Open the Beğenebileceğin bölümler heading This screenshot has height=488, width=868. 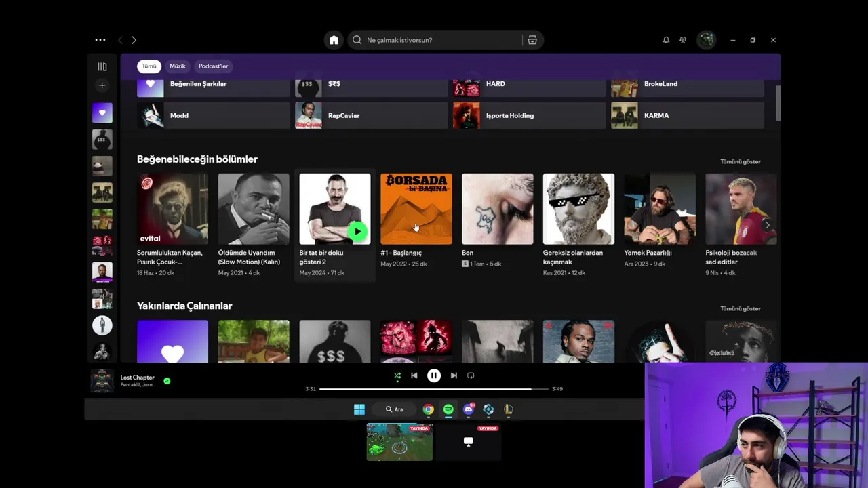(x=197, y=159)
